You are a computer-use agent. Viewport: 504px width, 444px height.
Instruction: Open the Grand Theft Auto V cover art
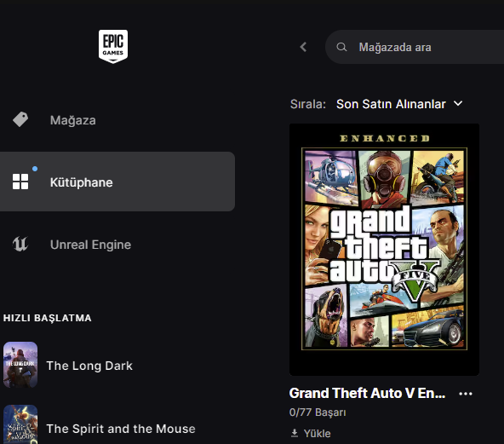point(384,250)
